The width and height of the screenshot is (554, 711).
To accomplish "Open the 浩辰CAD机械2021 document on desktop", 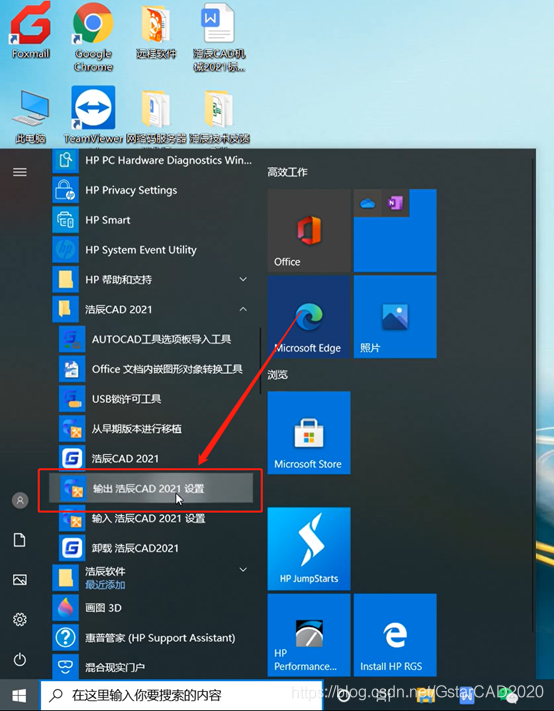I will coord(219,37).
